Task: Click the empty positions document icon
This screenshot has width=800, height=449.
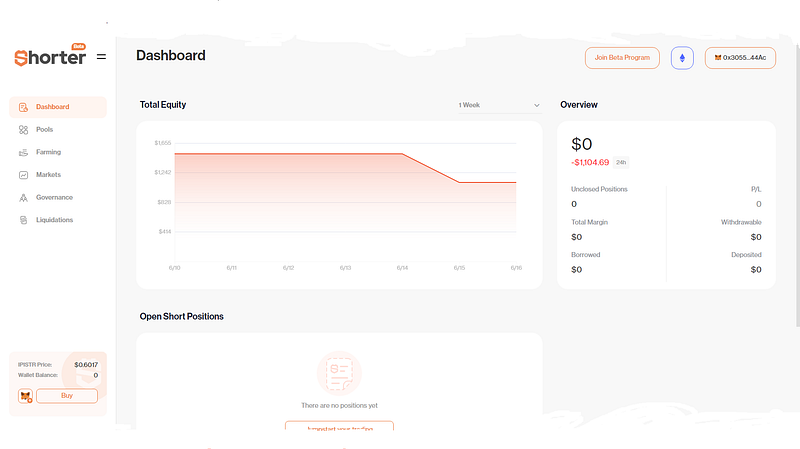Action: (x=339, y=374)
